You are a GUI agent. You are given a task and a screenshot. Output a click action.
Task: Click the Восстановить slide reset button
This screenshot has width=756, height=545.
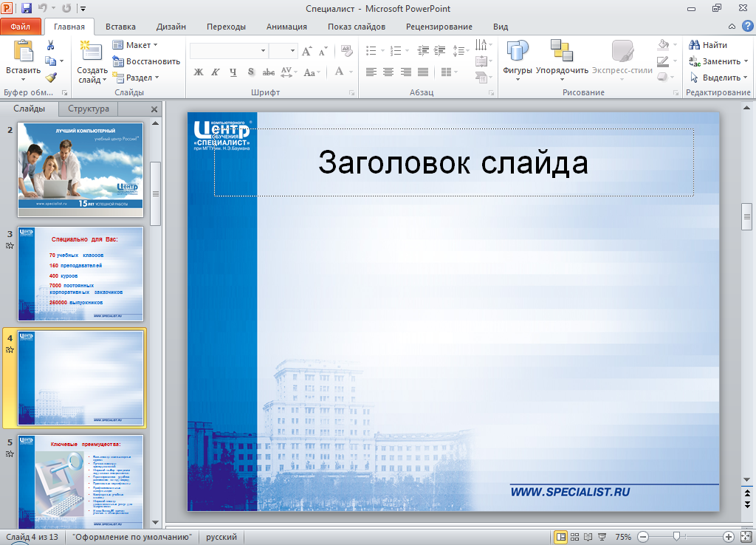click(146, 61)
